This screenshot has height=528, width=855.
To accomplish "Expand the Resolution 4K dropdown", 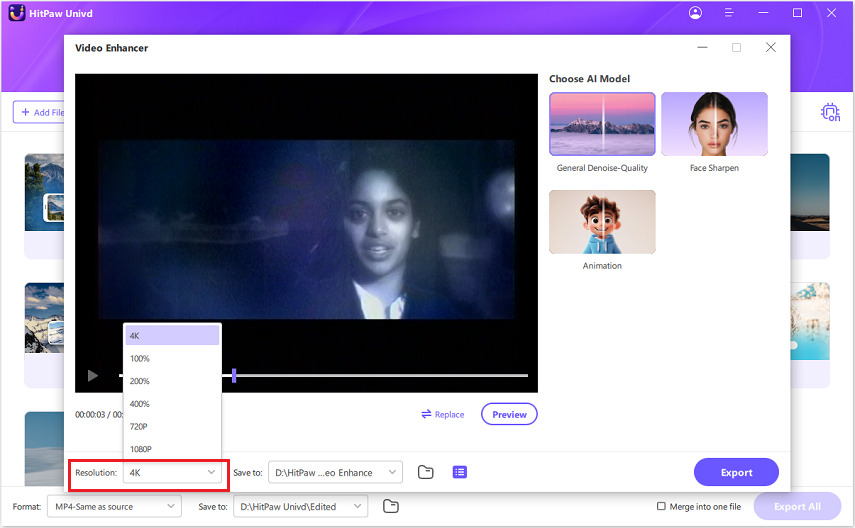I will click(174, 472).
